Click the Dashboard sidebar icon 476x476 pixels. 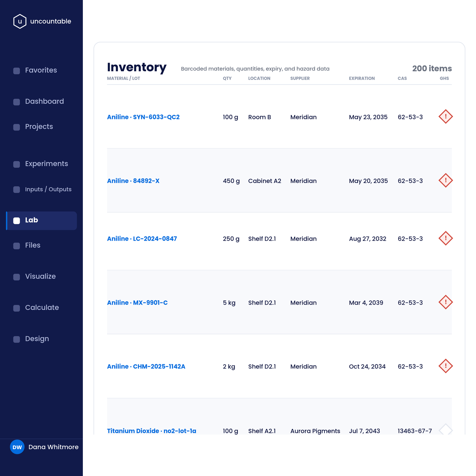tap(17, 102)
